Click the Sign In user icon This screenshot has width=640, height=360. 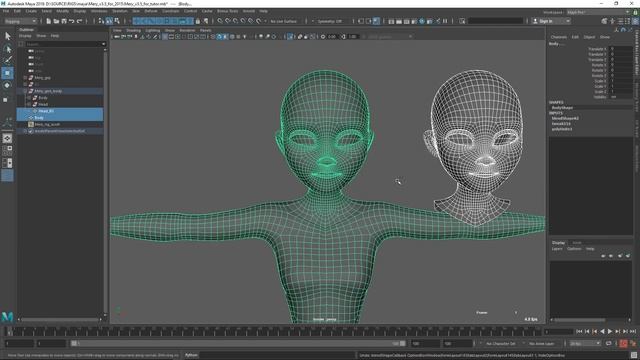(x=536, y=21)
